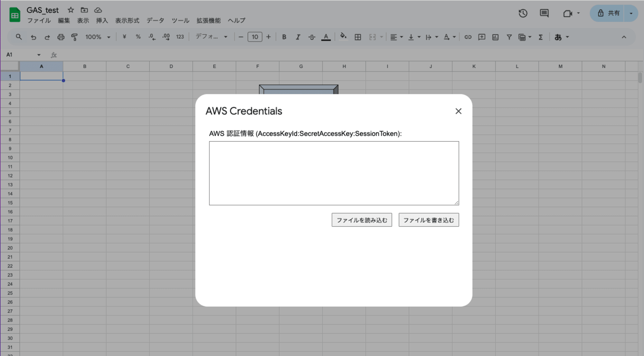The width and height of the screenshot is (644, 356).
Task: Start a Meet call camera icon
Action: pyautogui.click(x=567, y=13)
